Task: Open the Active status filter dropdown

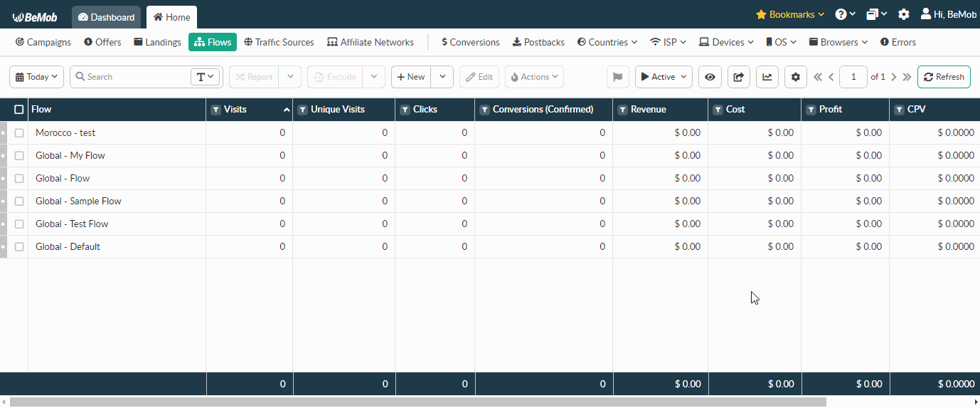Action: [664, 77]
